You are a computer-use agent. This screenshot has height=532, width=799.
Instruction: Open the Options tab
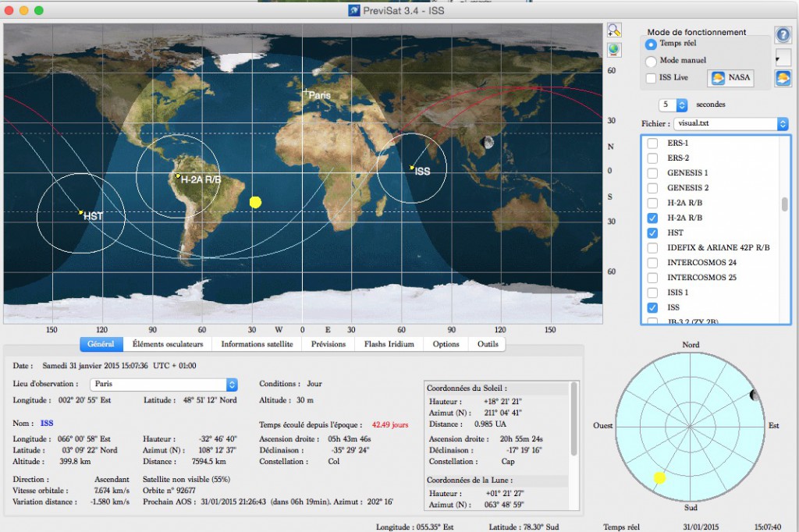446,344
